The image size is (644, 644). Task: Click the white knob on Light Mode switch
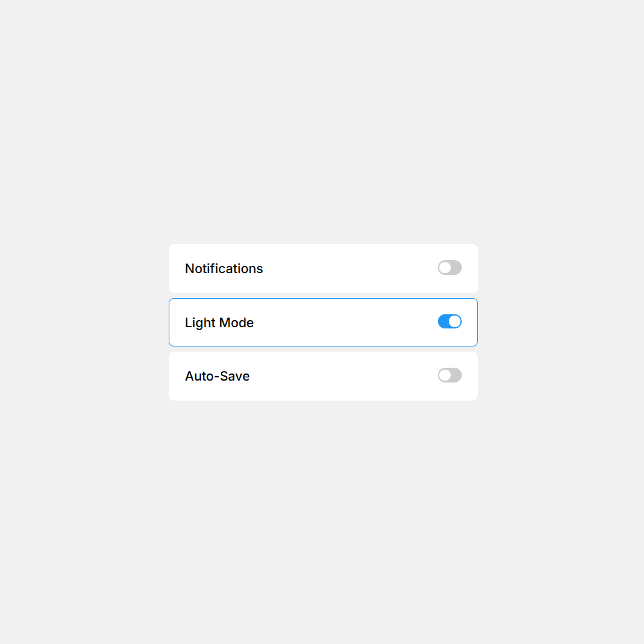coord(455,321)
